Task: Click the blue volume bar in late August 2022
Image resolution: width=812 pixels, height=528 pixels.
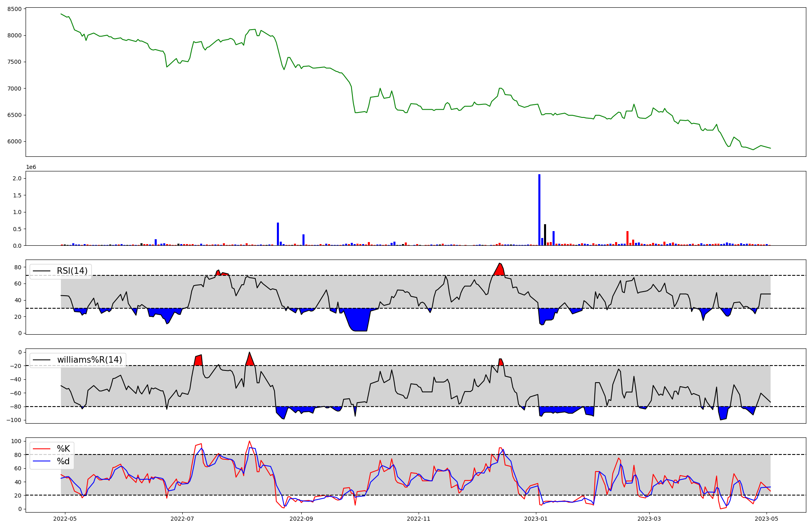Action: click(x=278, y=234)
